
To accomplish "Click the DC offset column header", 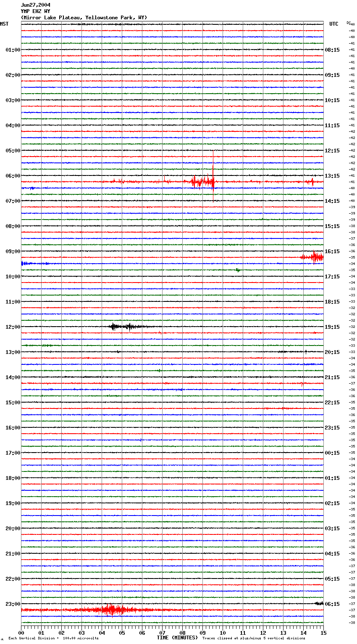I will click(x=349, y=23).
